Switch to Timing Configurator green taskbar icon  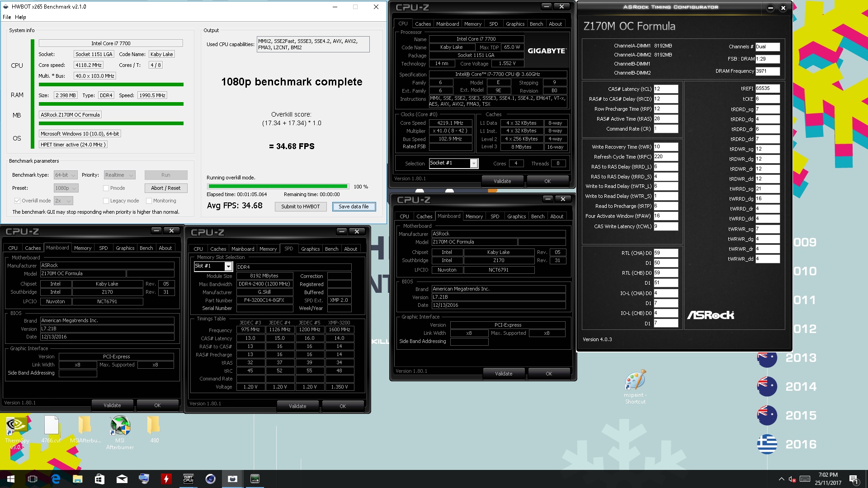tap(255, 479)
